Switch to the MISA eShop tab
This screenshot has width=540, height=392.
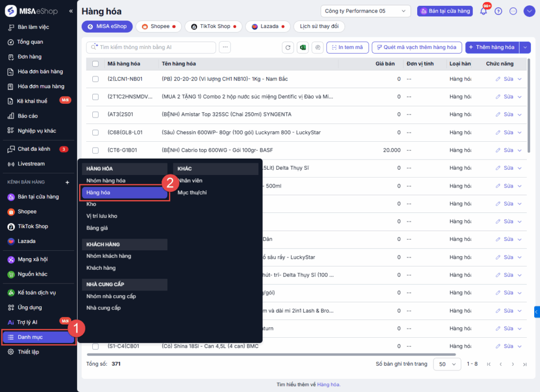coord(107,26)
